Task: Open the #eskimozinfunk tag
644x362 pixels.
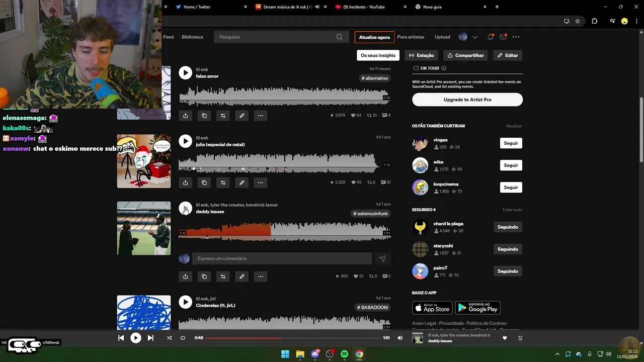Action: tap(371, 214)
